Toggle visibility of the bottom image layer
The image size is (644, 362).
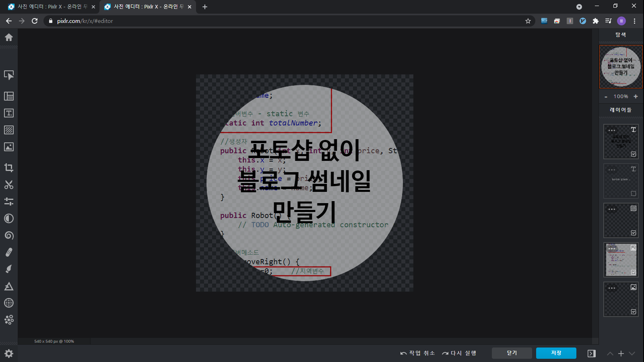click(634, 312)
